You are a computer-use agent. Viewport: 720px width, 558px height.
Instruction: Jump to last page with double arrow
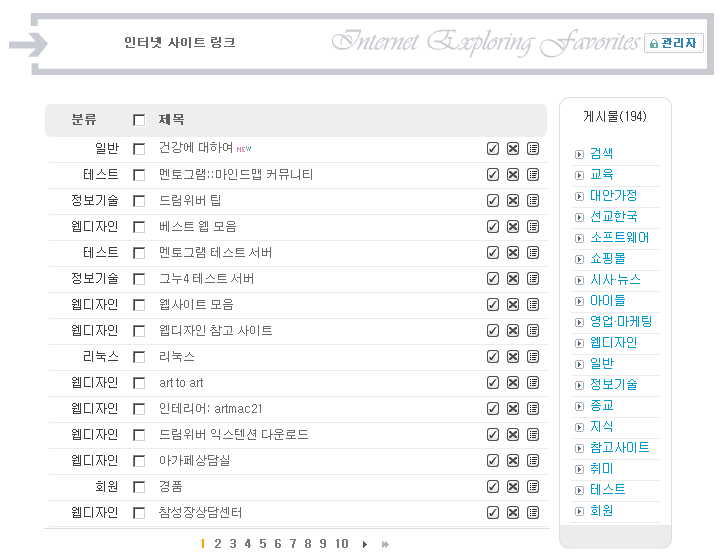click(x=385, y=544)
